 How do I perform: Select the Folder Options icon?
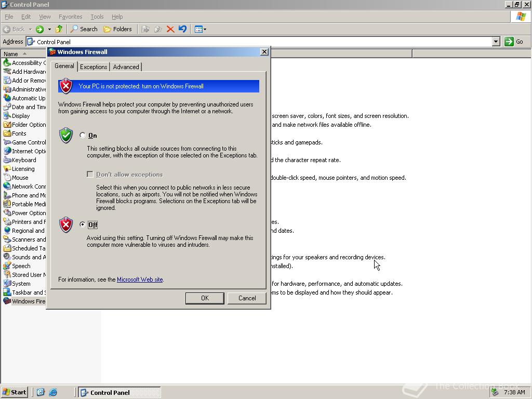(7, 125)
